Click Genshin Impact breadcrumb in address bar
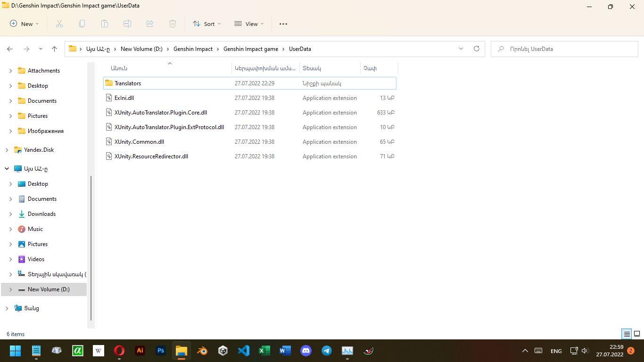 tap(193, 49)
